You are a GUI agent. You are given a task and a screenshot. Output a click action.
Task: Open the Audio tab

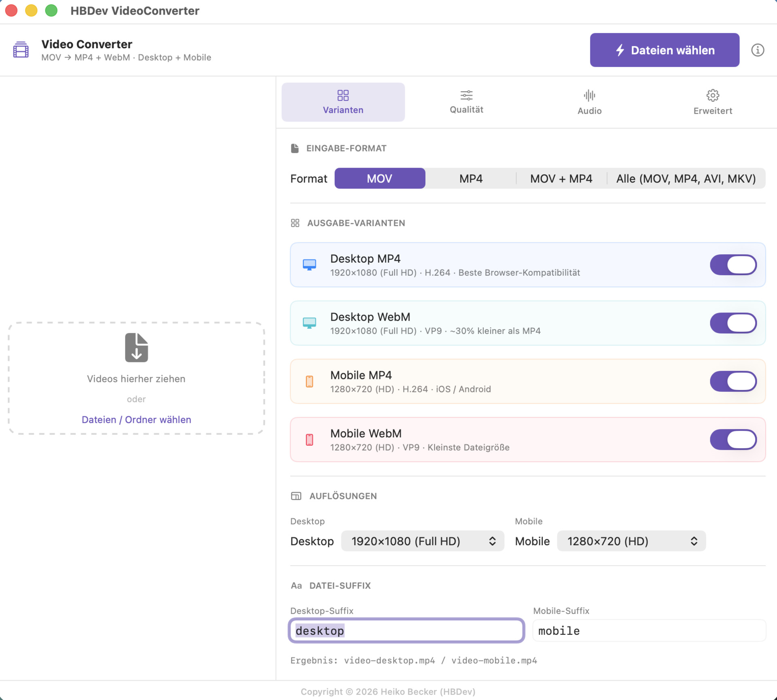point(589,102)
